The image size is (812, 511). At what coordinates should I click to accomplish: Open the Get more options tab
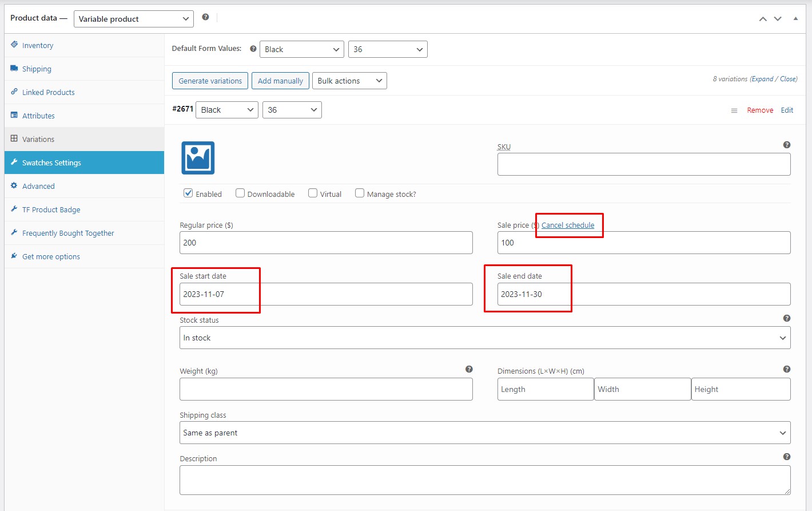(84, 256)
